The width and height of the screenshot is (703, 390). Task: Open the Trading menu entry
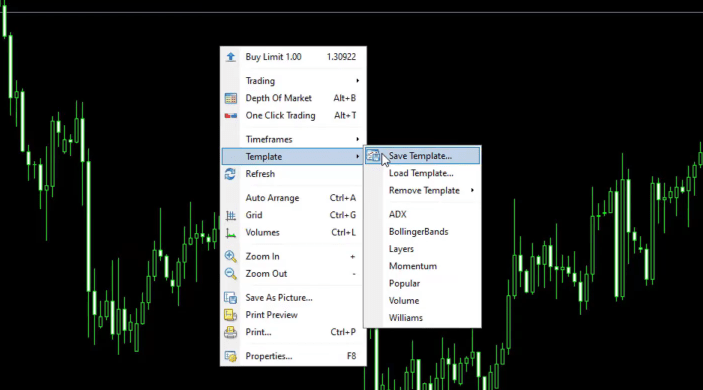coord(293,81)
